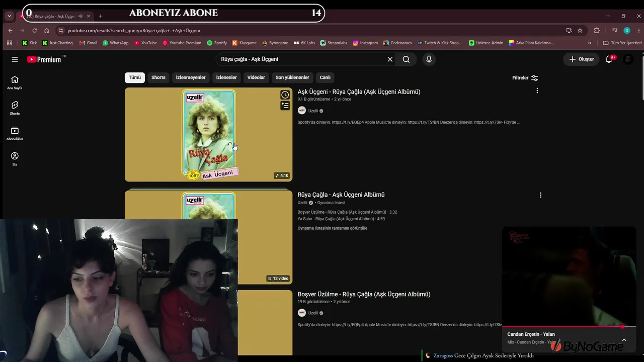Open more options for Aşk Üçgeni video
644x362 pixels.
pyautogui.click(x=537, y=91)
